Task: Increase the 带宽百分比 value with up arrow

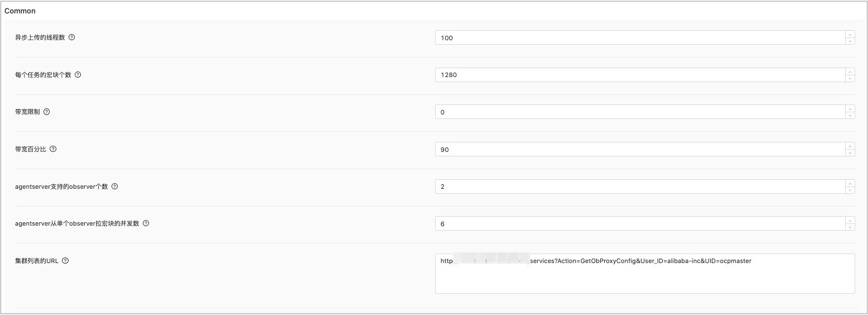Action: [850, 146]
